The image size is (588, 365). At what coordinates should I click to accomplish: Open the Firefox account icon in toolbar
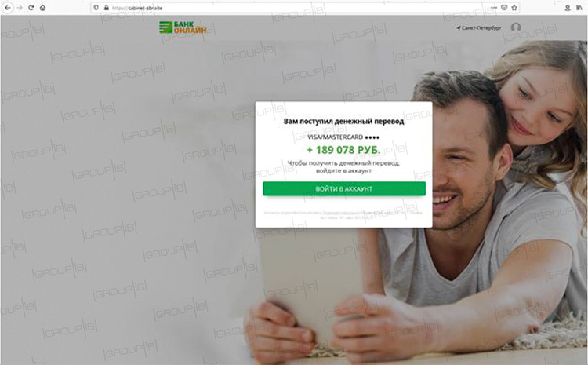pos(568,8)
